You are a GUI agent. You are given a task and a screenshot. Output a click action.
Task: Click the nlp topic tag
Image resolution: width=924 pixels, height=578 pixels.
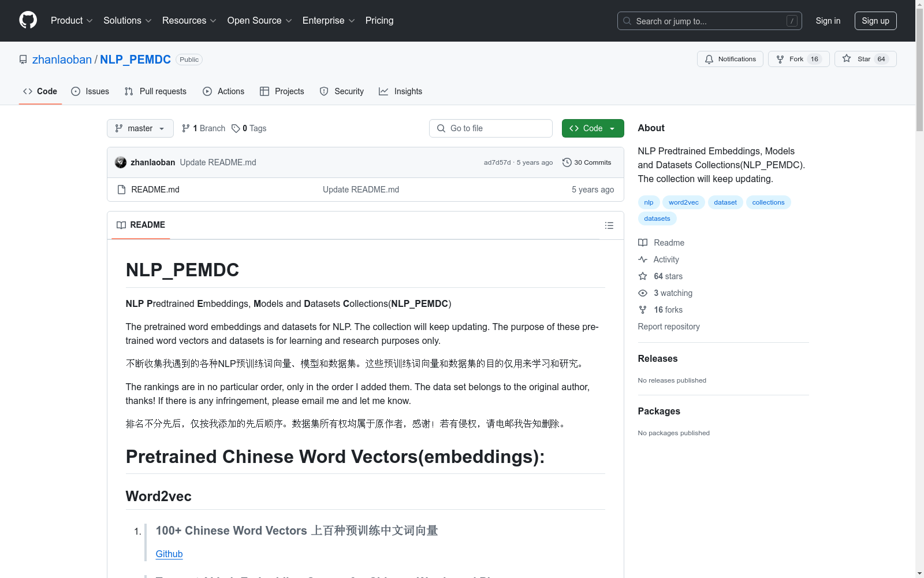click(649, 202)
